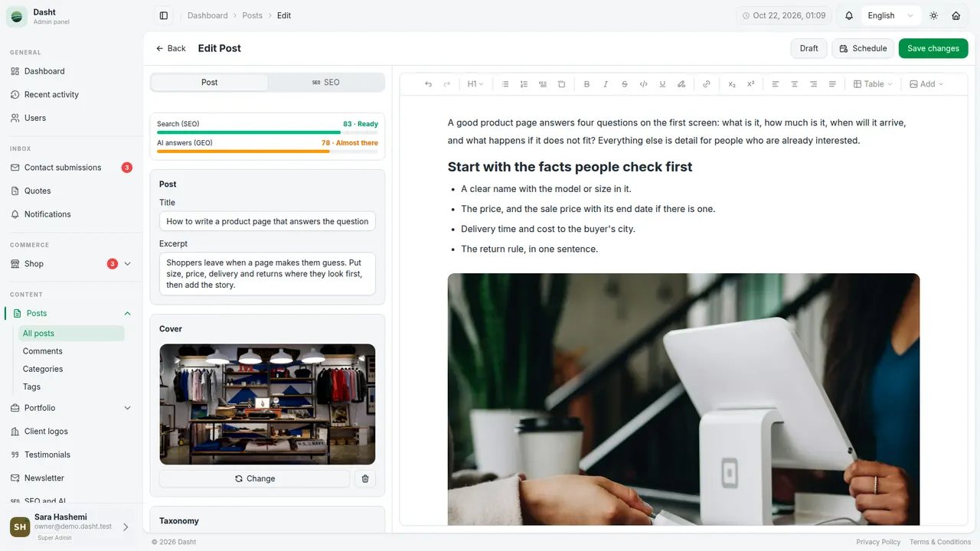The image size is (980, 551).
Task: Click Save changes button
Action: point(933,48)
